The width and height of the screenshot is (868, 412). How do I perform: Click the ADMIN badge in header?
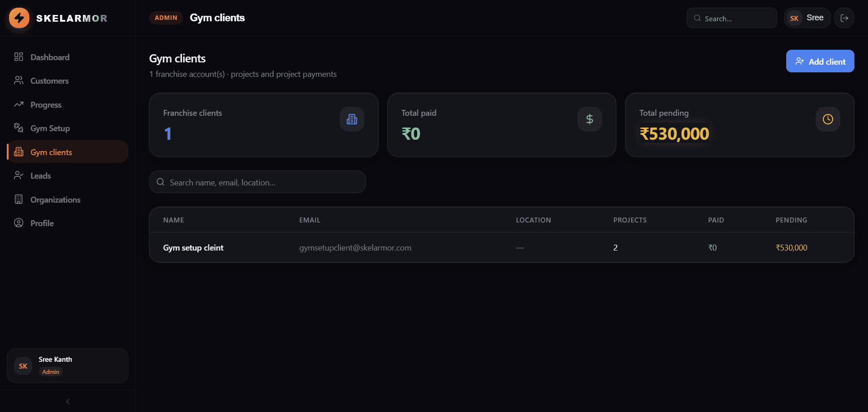pos(166,18)
